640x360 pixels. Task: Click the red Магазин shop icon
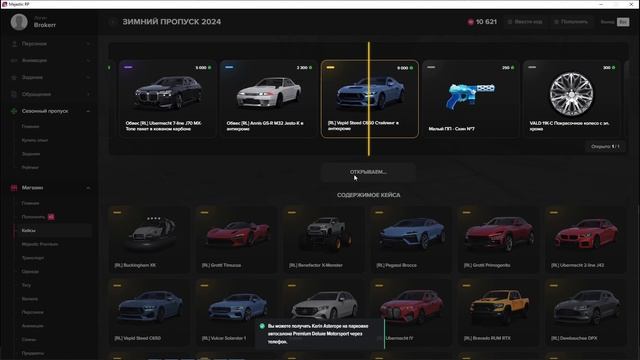point(14,188)
